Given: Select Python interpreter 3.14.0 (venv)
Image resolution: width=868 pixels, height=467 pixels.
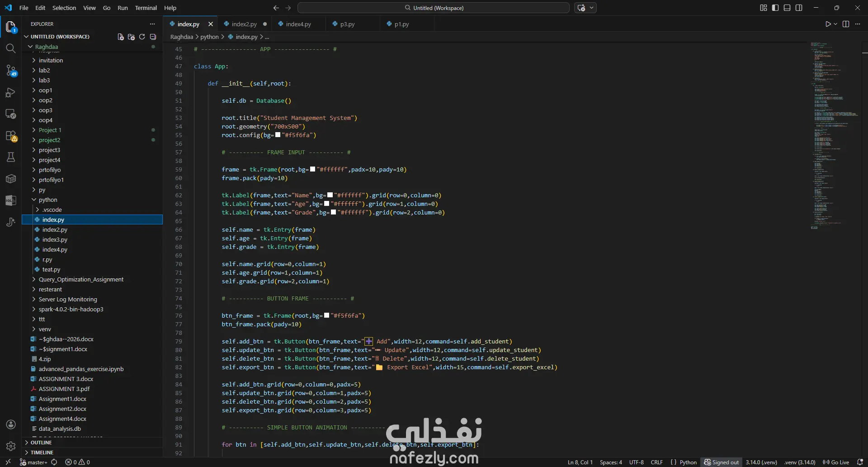Looking at the screenshot, I should 761,462.
